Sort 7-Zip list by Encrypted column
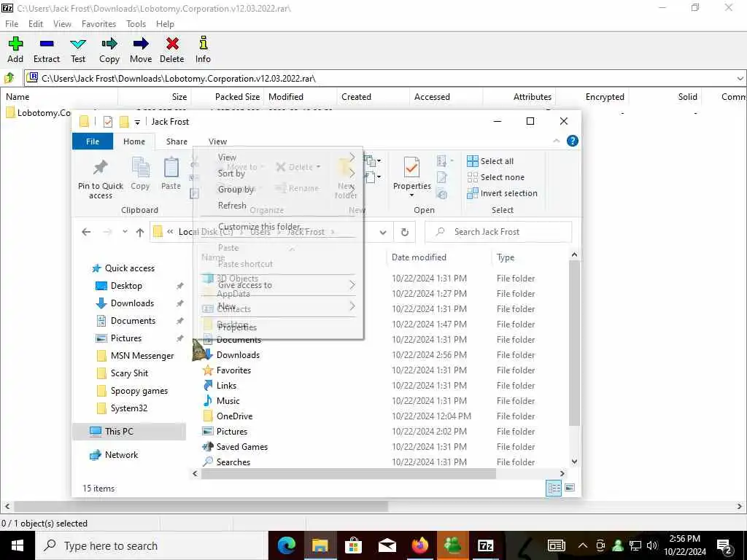Screen dimensions: 747x560 click(x=605, y=97)
